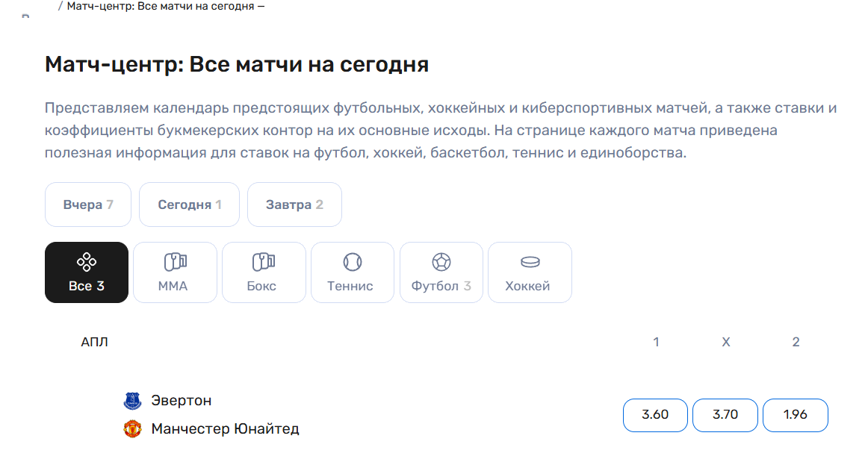
Task: Click the Manchester United club crest
Action: pos(134,428)
